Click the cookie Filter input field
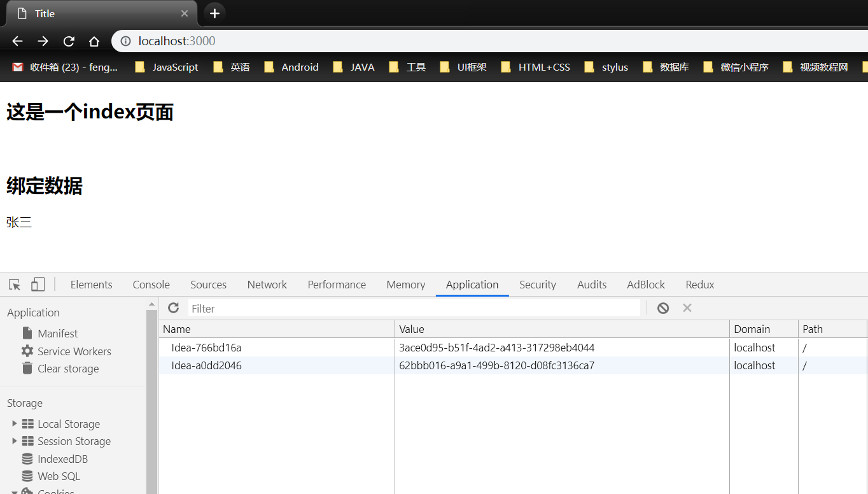Viewport: 868px width, 494px height. click(414, 308)
